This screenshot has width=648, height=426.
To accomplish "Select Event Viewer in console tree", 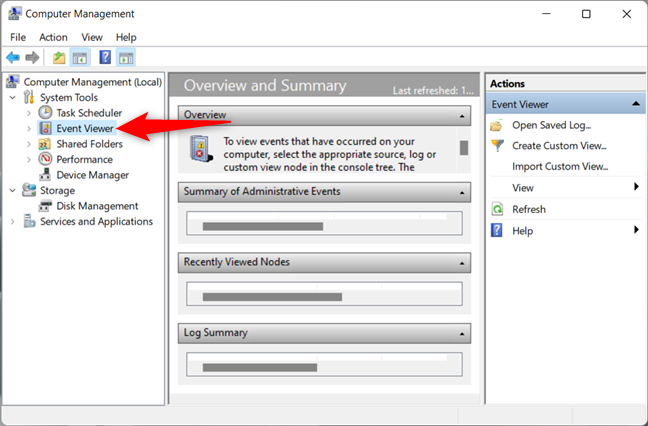I will (85, 129).
